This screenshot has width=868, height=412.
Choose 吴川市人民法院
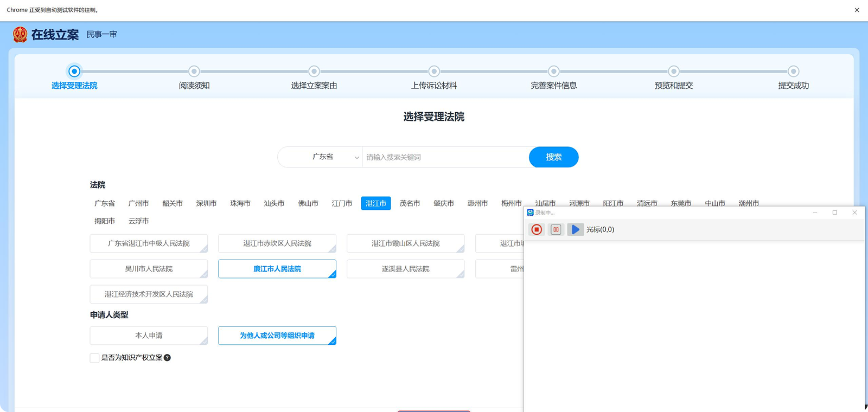coord(149,269)
